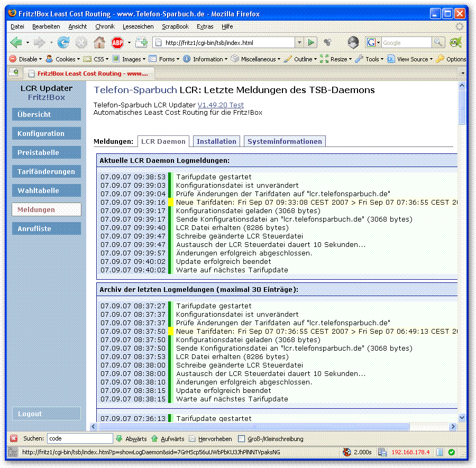The width and height of the screenshot is (476, 468).
Task: Open the Images dropdown menu
Action: pos(129,59)
